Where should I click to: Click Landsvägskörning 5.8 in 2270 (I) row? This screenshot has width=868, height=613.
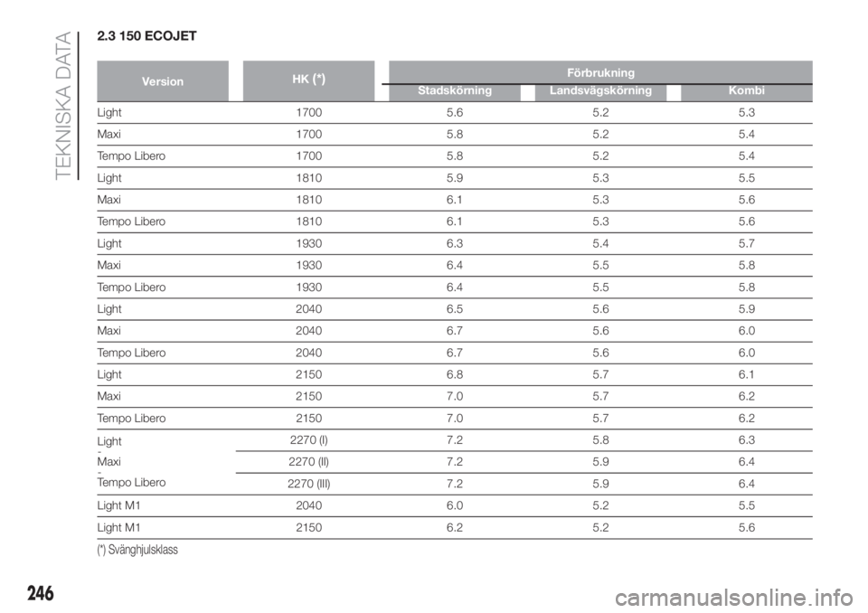coord(600,439)
